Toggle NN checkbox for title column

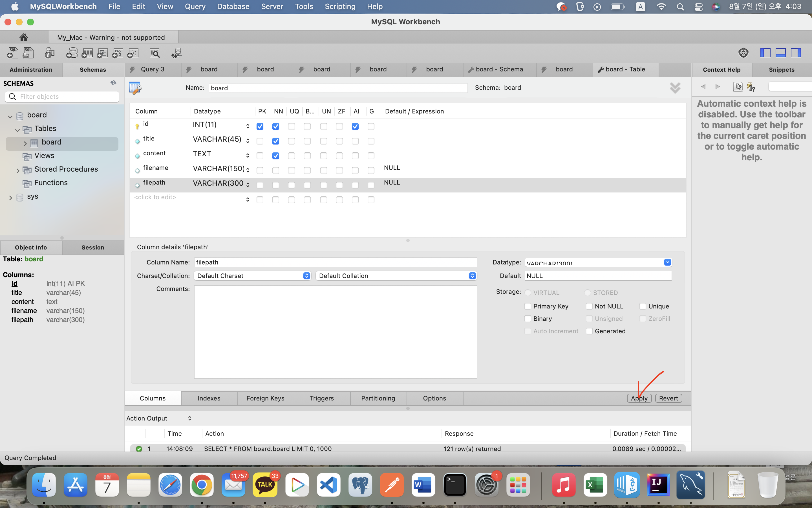275,141
